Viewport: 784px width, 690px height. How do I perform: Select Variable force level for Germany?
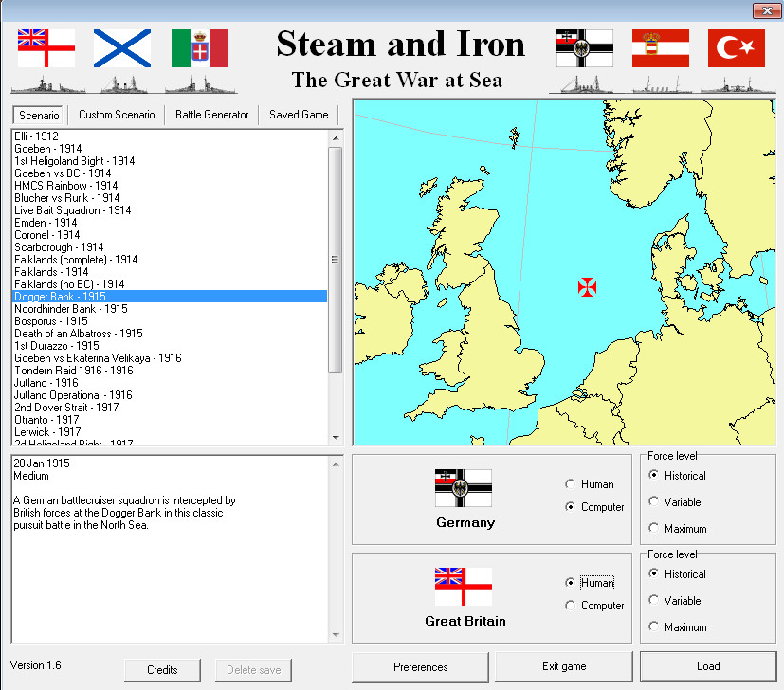click(x=654, y=502)
